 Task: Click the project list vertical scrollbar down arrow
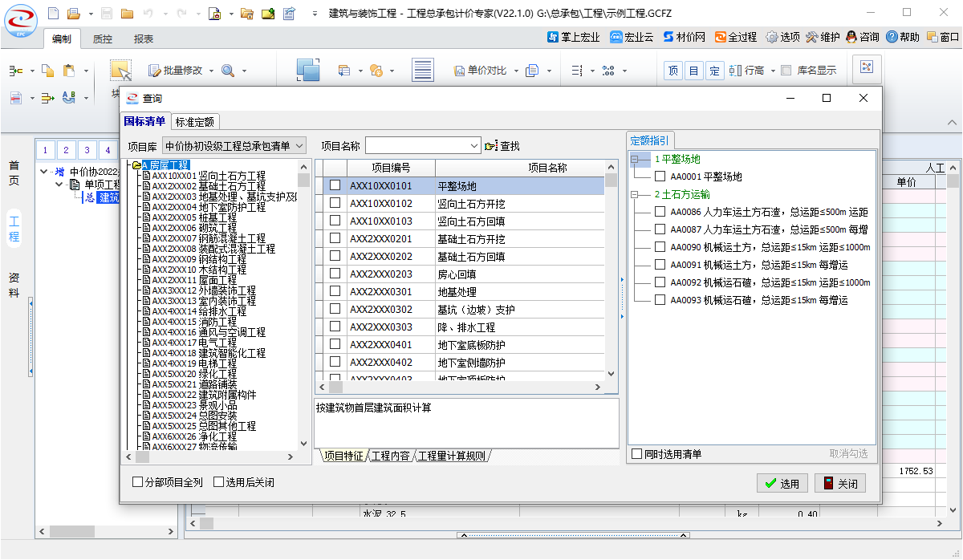(611, 374)
